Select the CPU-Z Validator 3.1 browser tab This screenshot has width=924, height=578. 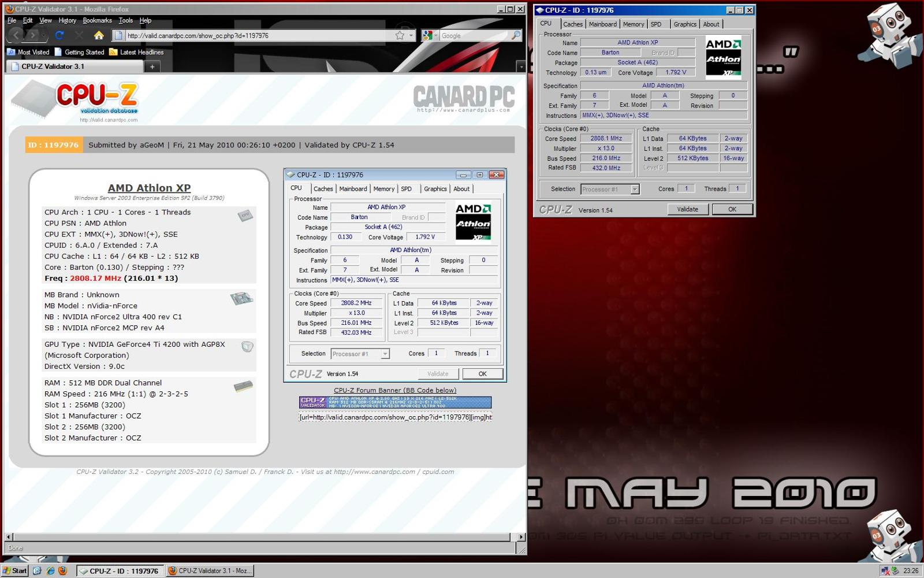pos(74,66)
